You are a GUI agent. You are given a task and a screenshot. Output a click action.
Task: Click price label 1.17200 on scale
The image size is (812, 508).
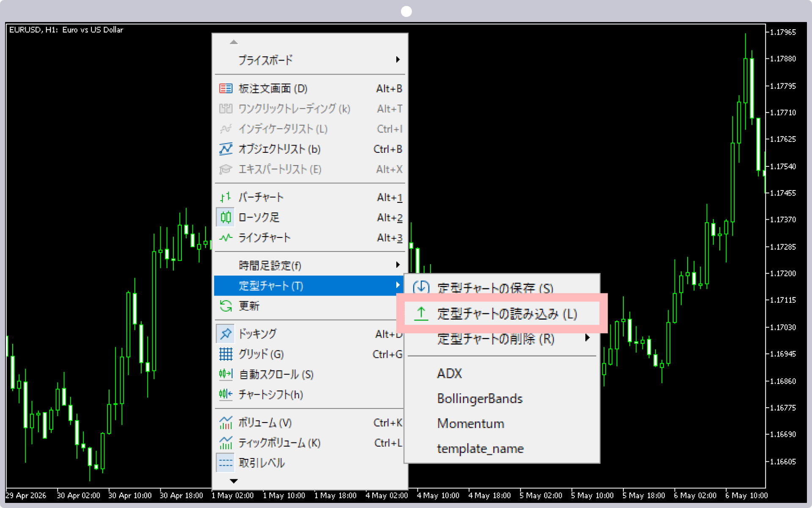[x=783, y=273]
